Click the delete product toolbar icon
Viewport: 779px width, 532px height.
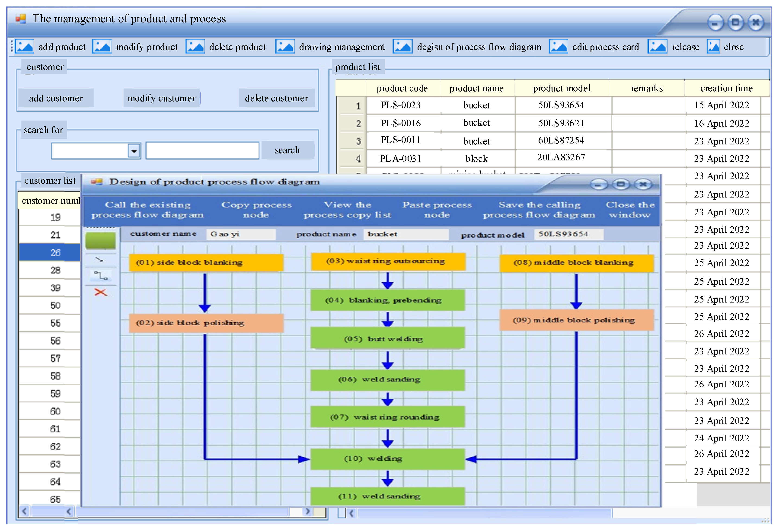click(x=195, y=47)
